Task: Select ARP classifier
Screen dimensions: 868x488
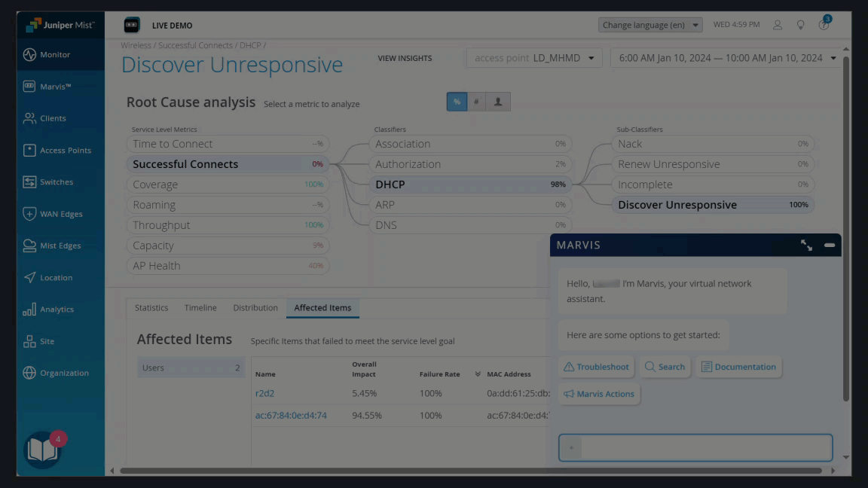Action: point(470,205)
